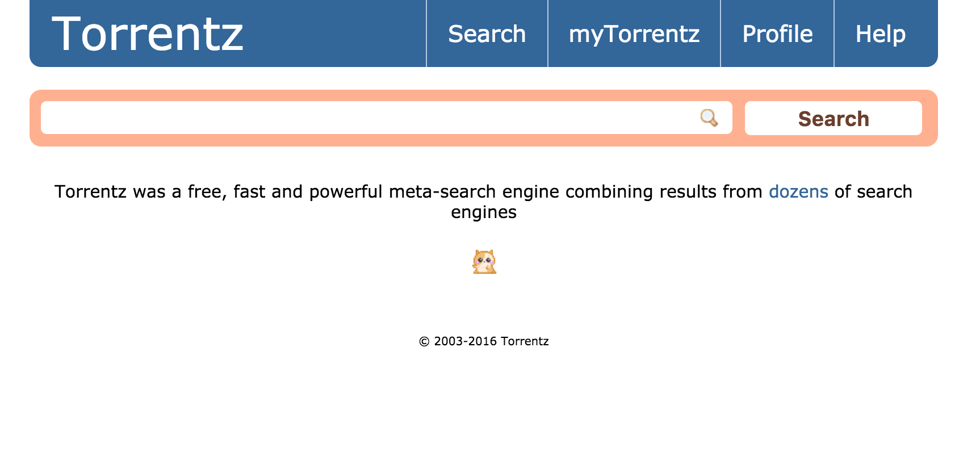Go to the myTorrentz navigation item
This screenshot has height=460, width=980.
coord(634,34)
